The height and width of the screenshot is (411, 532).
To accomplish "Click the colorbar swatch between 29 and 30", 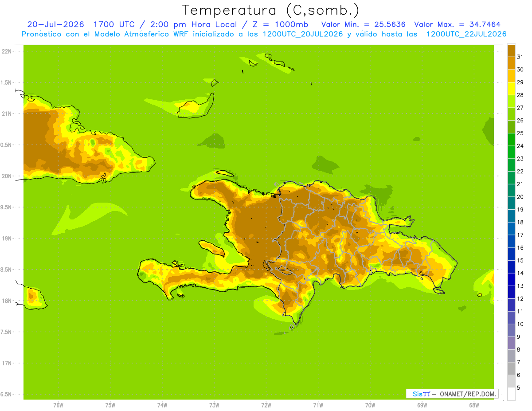I will point(511,76).
